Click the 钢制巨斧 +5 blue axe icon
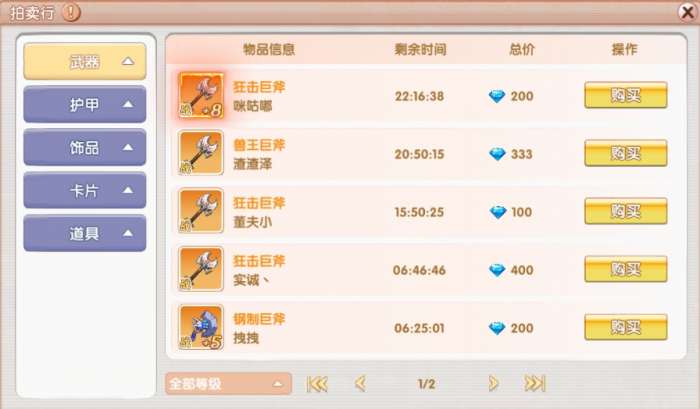700x409 pixels. (x=201, y=327)
